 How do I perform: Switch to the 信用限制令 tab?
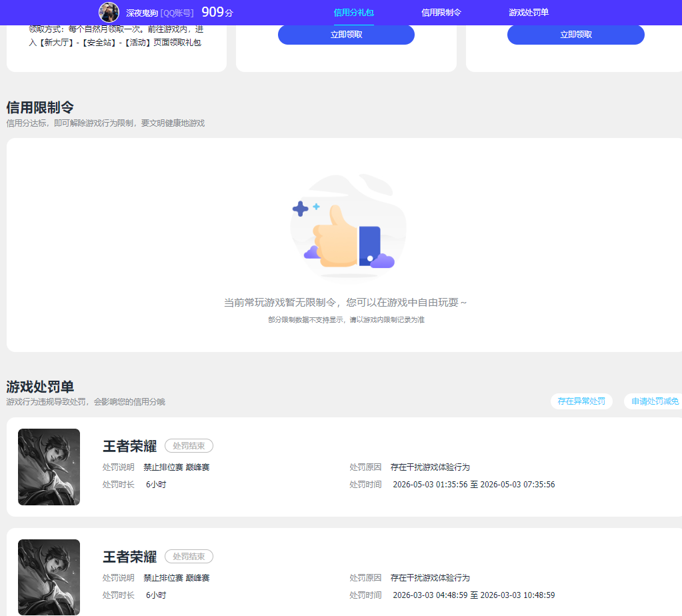click(x=441, y=13)
